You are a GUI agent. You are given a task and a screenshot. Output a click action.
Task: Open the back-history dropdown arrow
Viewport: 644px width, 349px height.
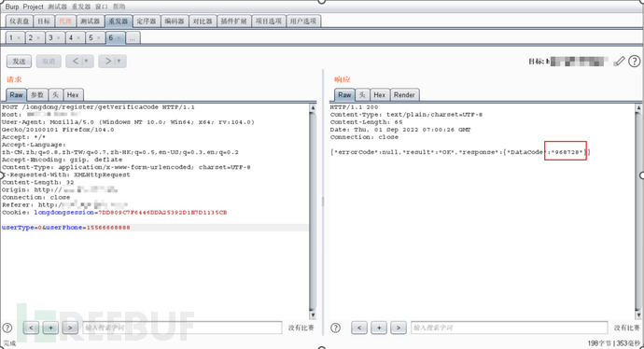(x=87, y=62)
